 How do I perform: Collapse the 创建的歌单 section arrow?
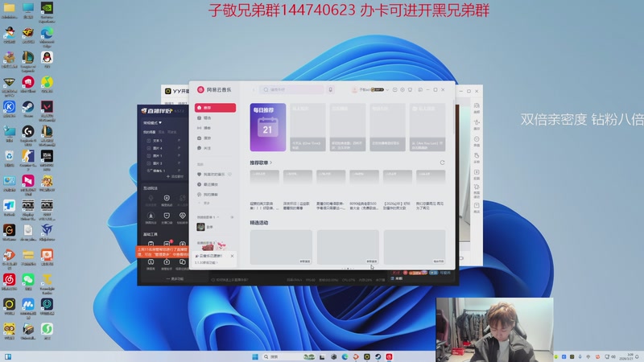(x=218, y=216)
